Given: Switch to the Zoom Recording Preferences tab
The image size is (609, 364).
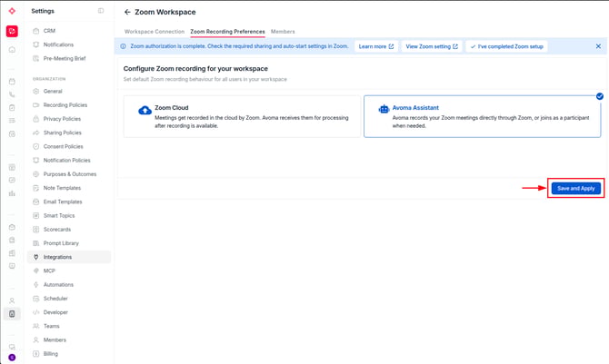Looking at the screenshot, I should (227, 32).
